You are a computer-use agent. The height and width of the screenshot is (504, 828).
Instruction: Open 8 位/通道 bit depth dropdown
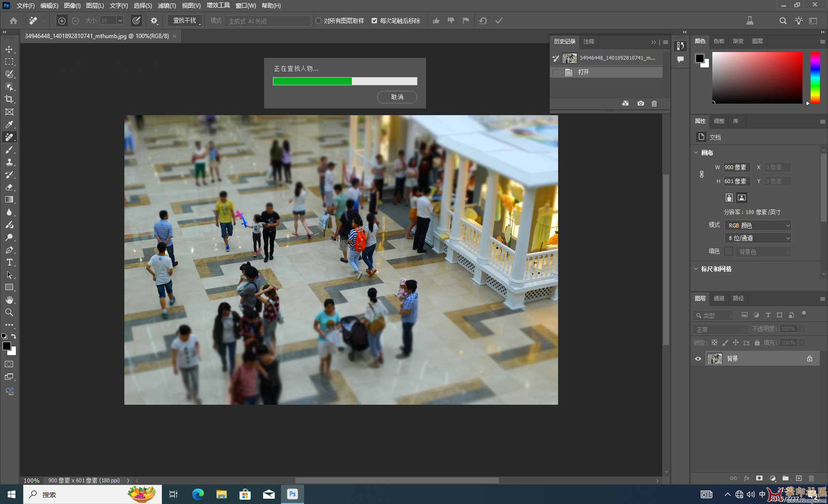pos(758,238)
